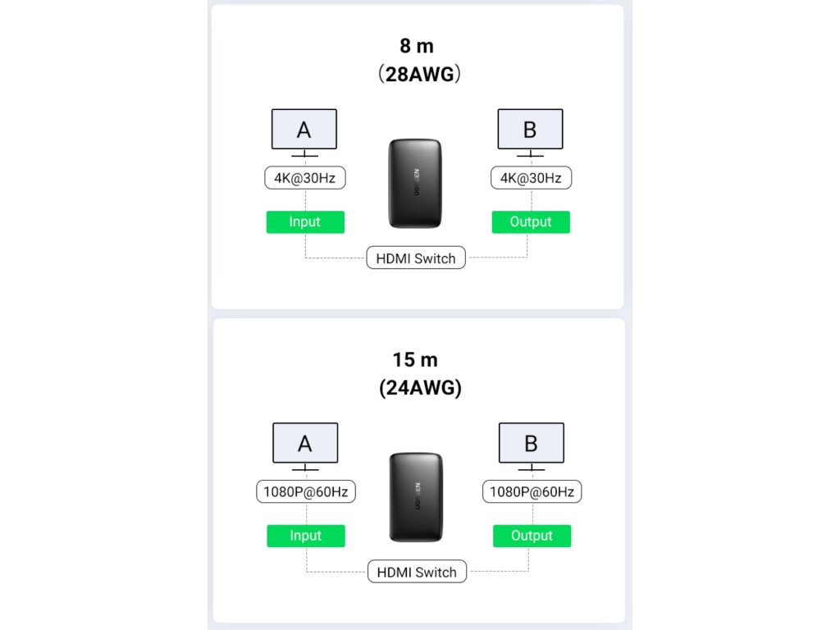Click 1080P@60Hz label under monitor A
The image size is (840, 630).
coord(306,492)
